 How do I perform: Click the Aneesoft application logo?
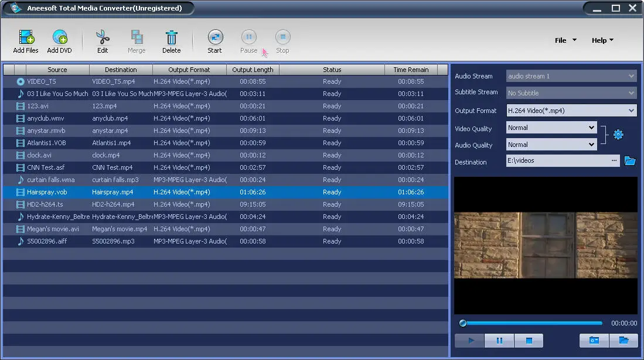click(x=16, y=8)
